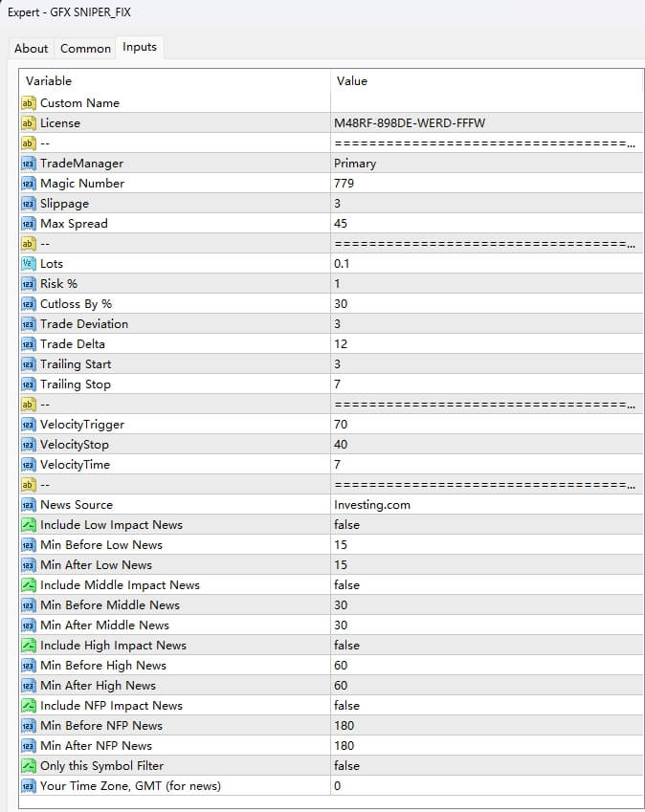The image size is (645, 812).
Task: Click the Max Spread row icon
Action: 28,224
